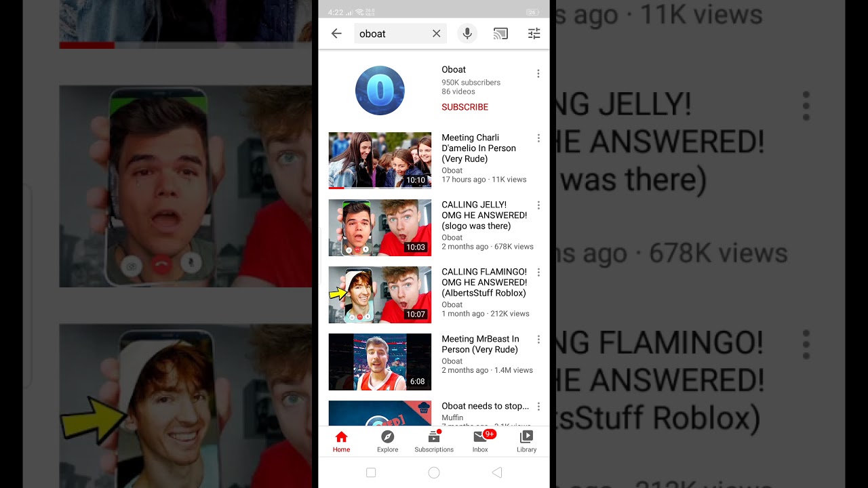Click '86 videos' text

tap(458, 91)
